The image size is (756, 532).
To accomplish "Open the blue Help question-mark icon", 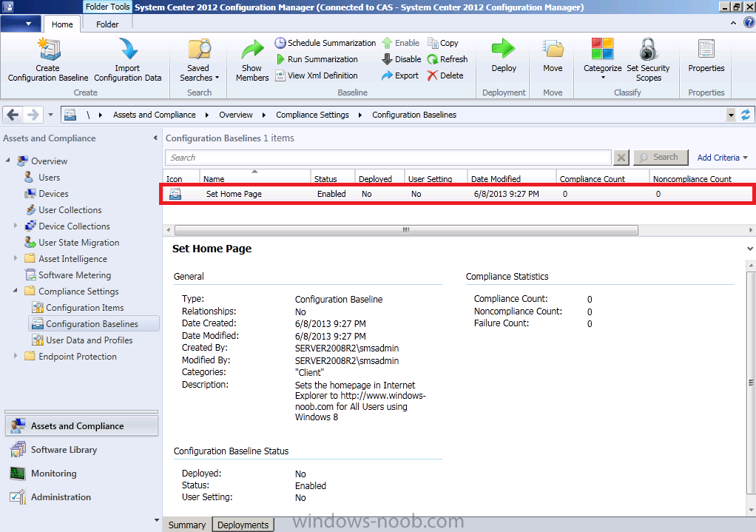I will (x=749, y=23).
